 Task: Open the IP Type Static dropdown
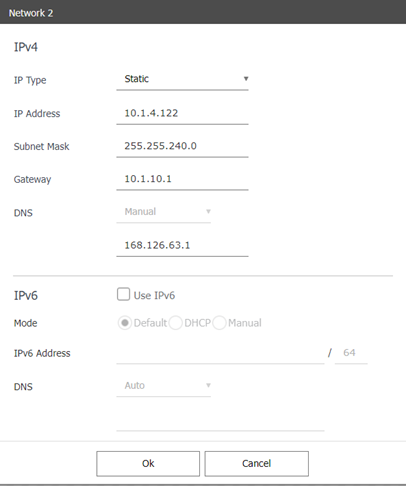point(182,79)
